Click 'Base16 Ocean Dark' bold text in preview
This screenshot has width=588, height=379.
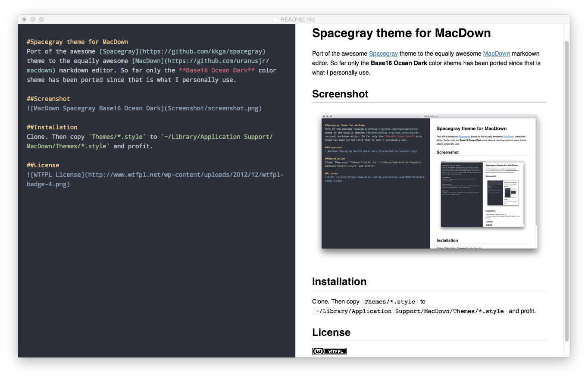pyautogui.click(x=399, y=63)
